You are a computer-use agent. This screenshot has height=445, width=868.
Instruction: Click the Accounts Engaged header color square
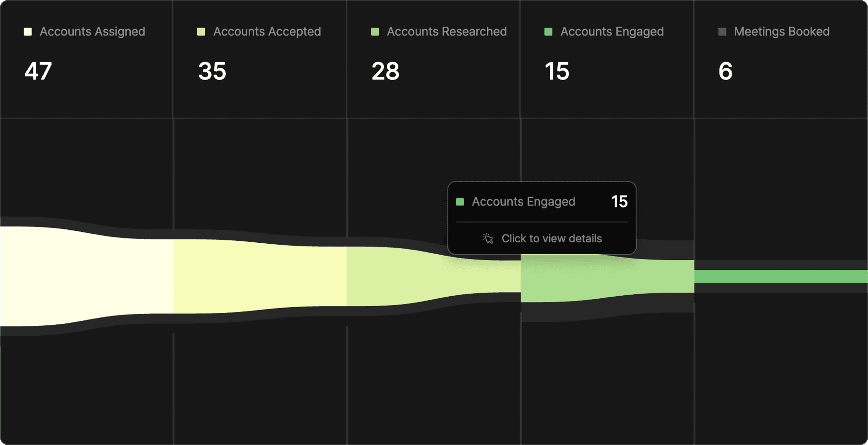[x=548, y=32]
